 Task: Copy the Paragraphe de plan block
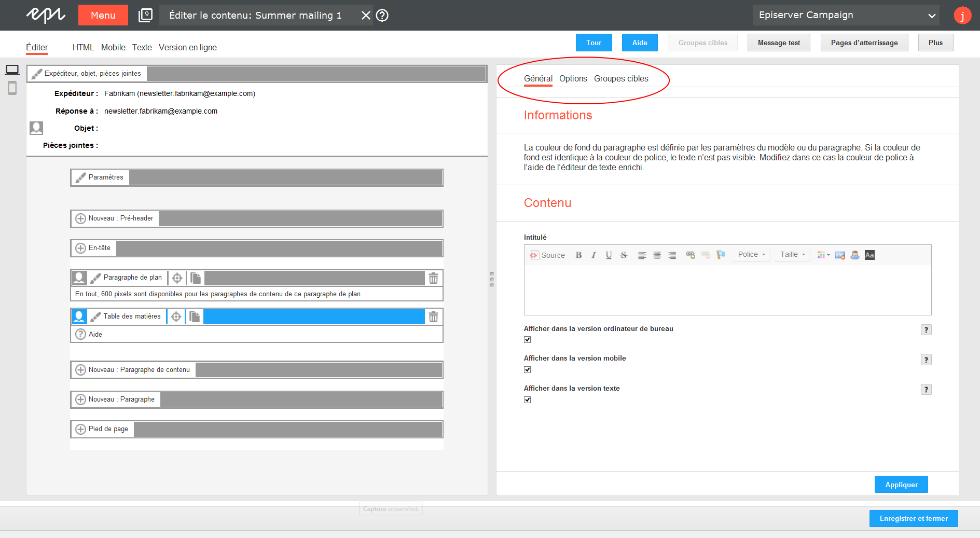click(196, 278)
